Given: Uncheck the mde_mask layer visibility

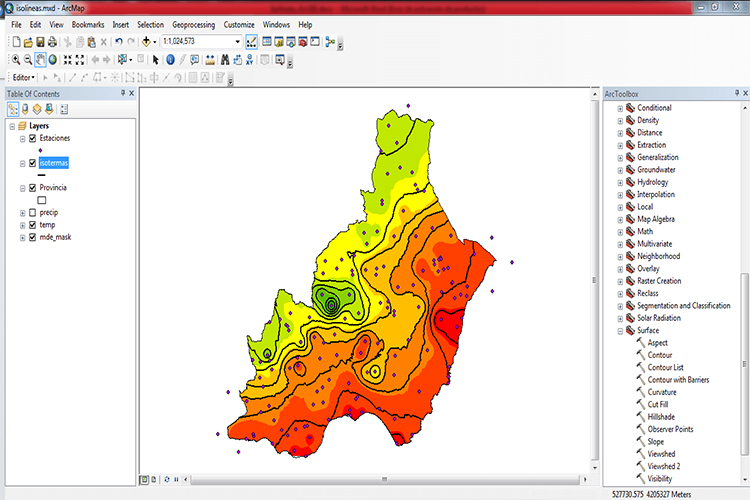Looking at the screenshot, I should pyautogui.click(x=32, y=237).
